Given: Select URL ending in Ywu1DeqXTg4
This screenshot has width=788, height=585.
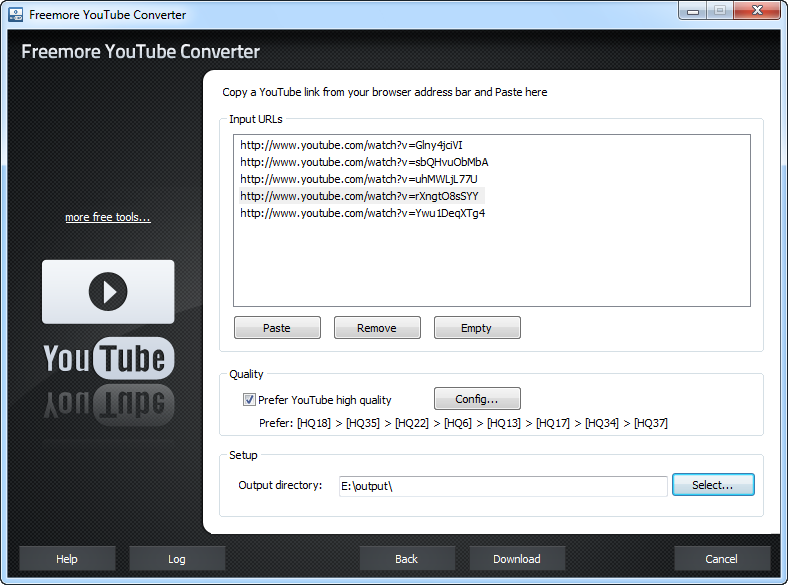Looking at the screenshot, I should click(363, 213).
